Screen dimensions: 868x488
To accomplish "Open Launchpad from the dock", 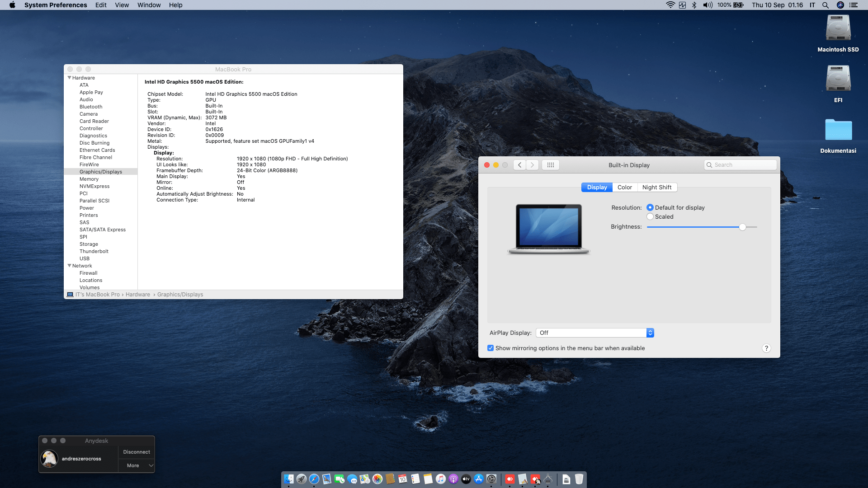I will pos(302,479).
